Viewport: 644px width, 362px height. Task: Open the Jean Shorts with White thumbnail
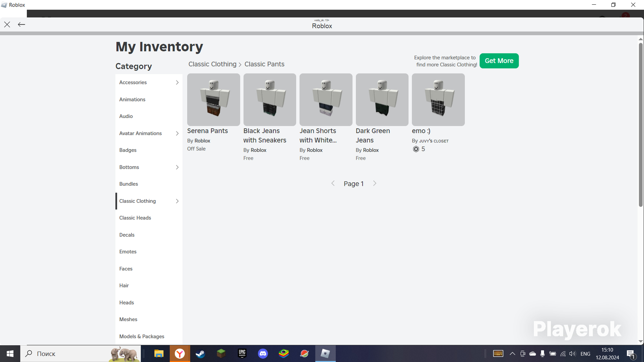pyautogui.click(x=326, y=100)
